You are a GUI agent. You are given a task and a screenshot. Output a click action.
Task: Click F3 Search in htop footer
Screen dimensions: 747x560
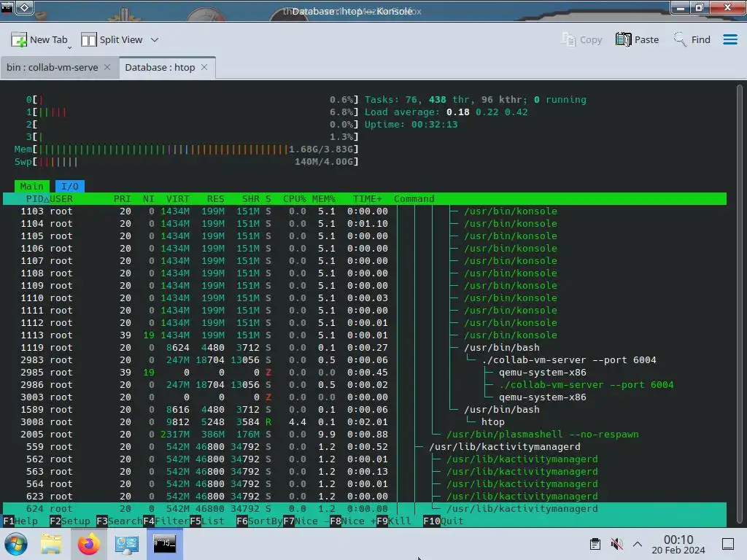coord(119,521)
